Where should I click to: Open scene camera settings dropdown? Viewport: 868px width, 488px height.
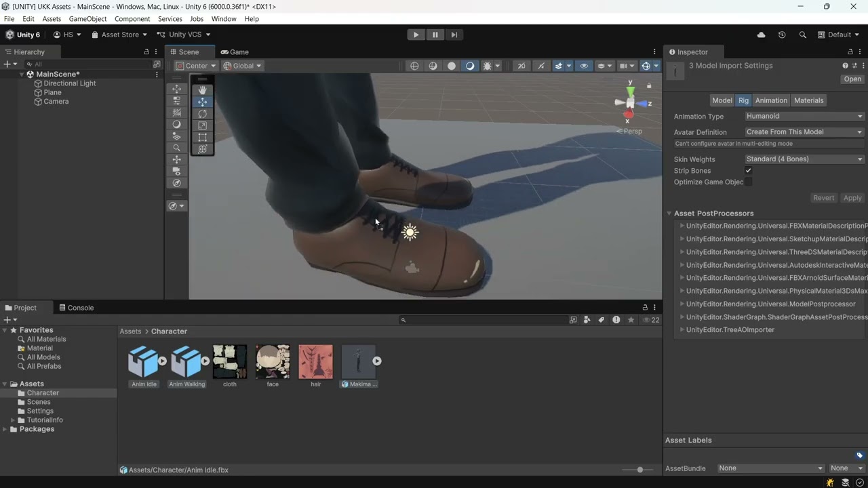(x=627, y=66)
